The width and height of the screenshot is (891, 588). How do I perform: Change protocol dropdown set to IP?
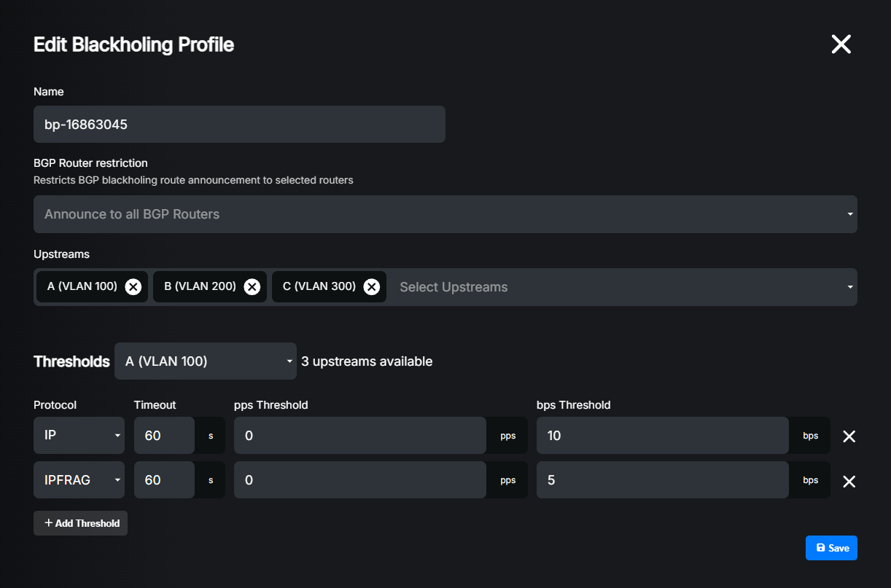click(x=79, y=436)
